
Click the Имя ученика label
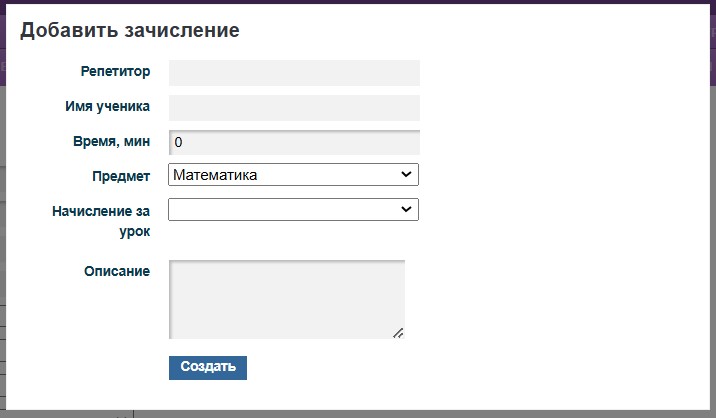click(x=107, y=106)
